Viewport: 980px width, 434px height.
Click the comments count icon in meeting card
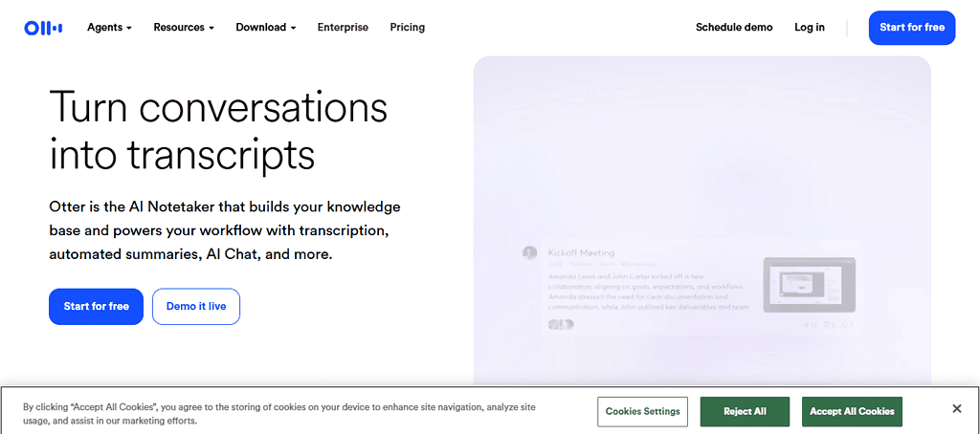pyautogui.click(x=829, y=325)
